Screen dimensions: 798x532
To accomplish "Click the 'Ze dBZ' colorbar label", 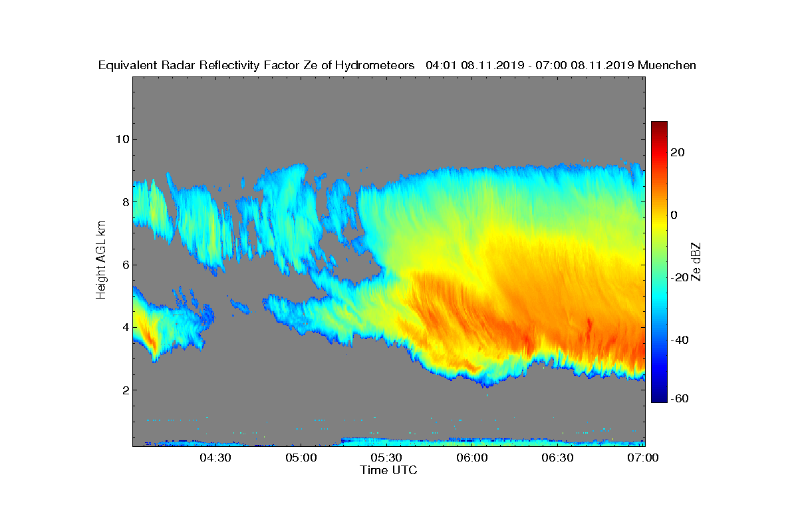I will pos(696,261).
